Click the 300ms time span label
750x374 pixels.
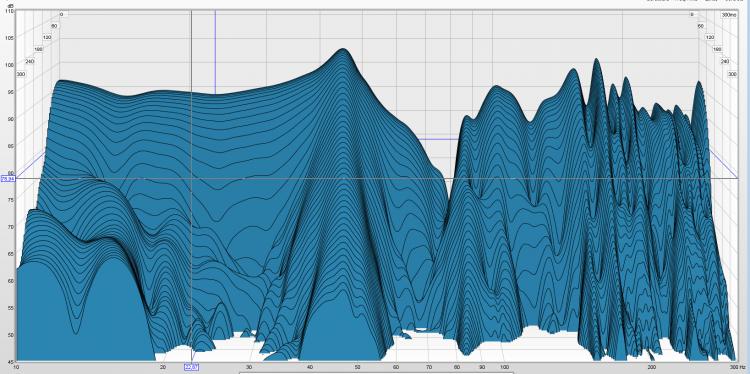point(729,15)
